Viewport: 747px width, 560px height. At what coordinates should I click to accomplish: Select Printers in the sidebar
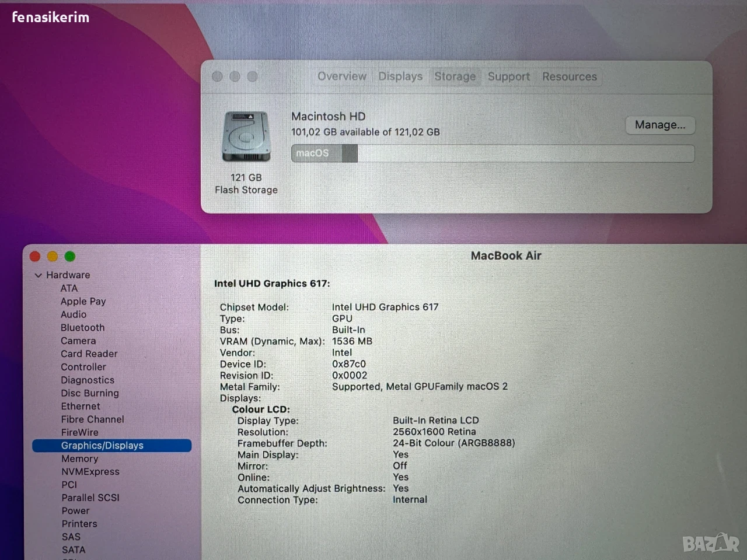[x=79, y=524]
